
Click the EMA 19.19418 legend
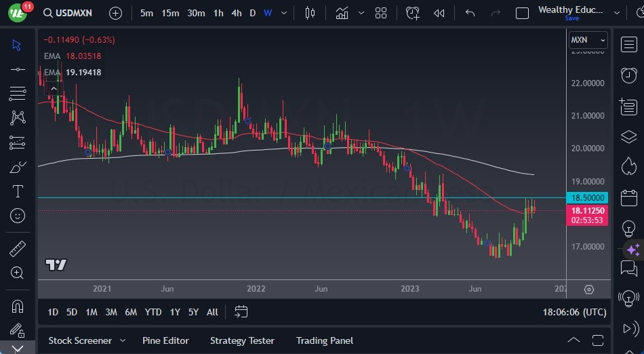[73, 73]
